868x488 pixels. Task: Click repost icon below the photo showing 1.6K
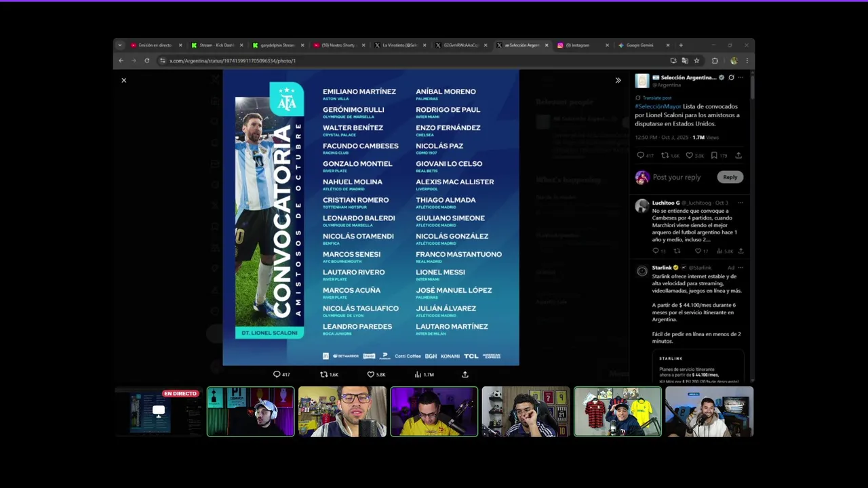point(323,374)
